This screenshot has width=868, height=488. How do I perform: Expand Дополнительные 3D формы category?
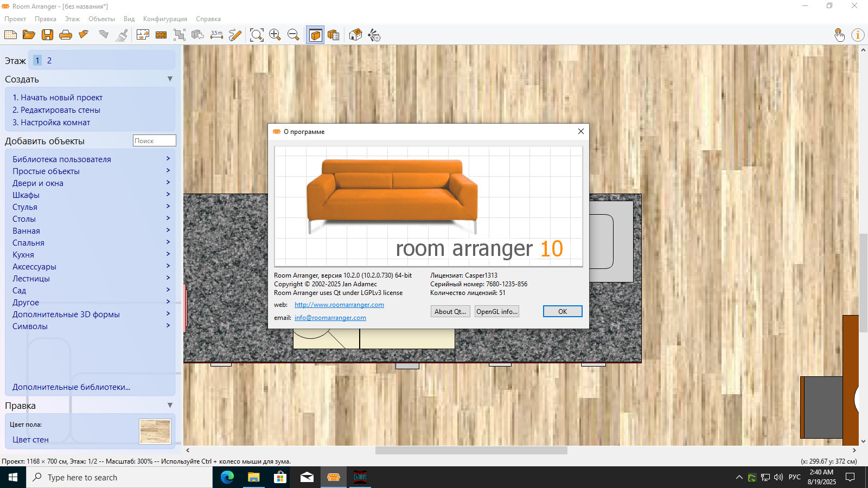91,314
